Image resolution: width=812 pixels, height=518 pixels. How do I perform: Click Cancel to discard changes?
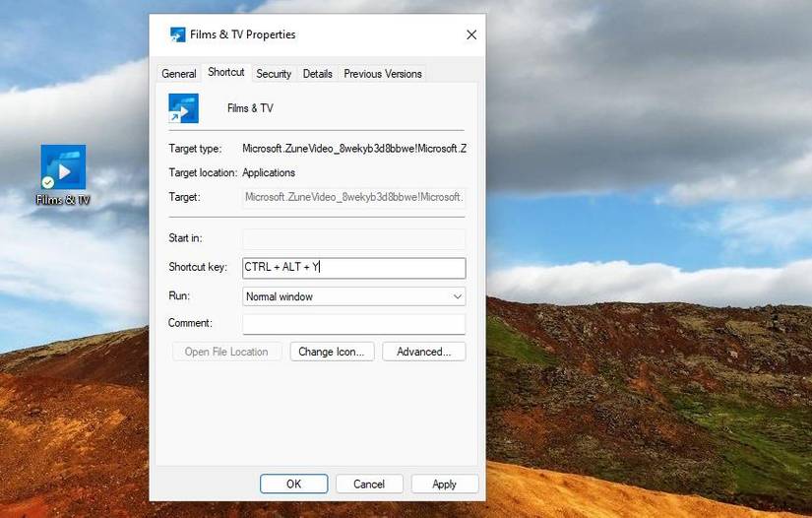tap(369, 484)
